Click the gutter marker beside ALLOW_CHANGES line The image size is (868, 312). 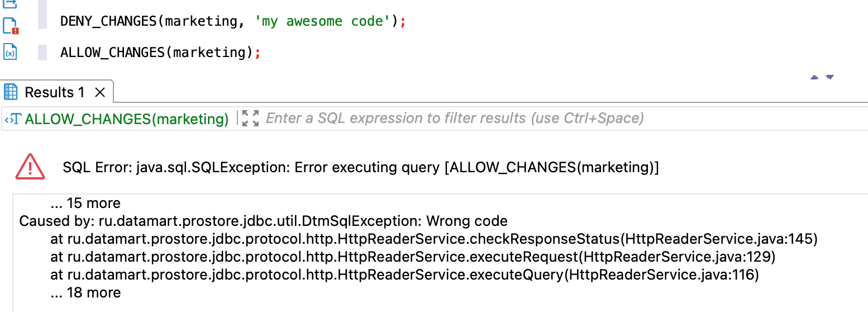(x=42, y=53)
